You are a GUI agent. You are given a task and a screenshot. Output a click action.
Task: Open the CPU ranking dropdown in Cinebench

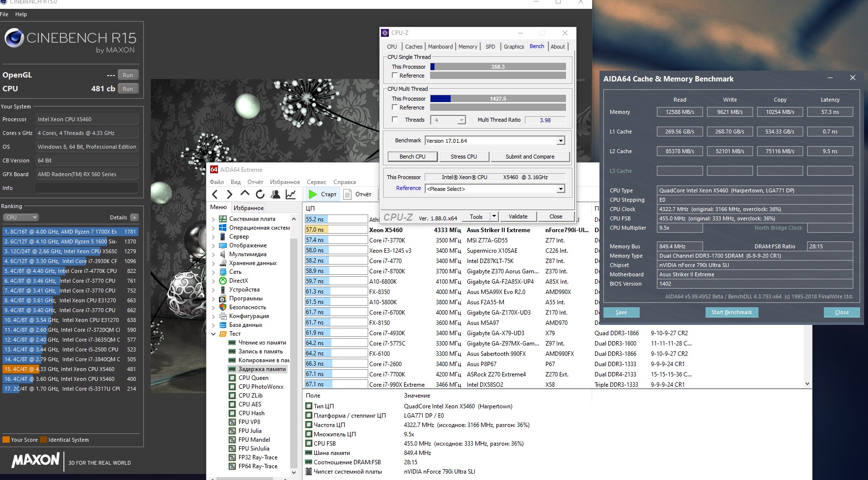pos(21,217)
